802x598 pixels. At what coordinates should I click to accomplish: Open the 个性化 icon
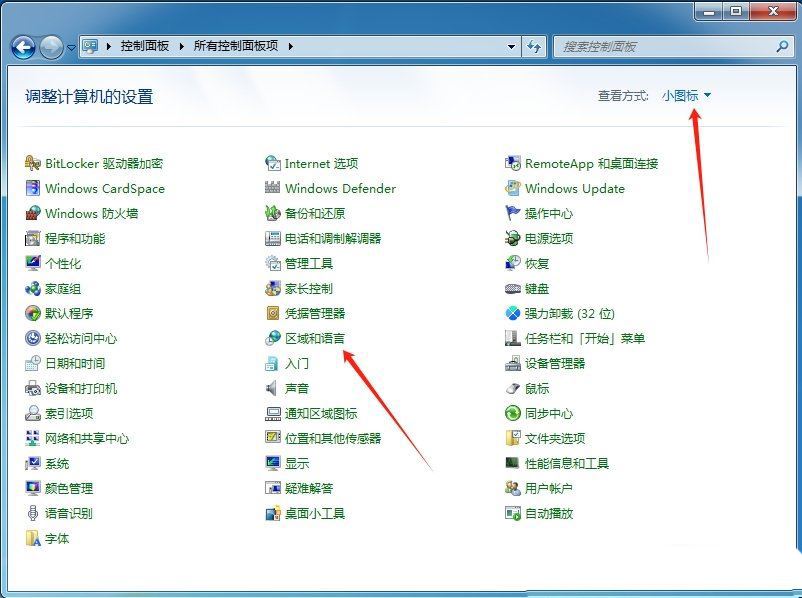(x=33, y=263)
